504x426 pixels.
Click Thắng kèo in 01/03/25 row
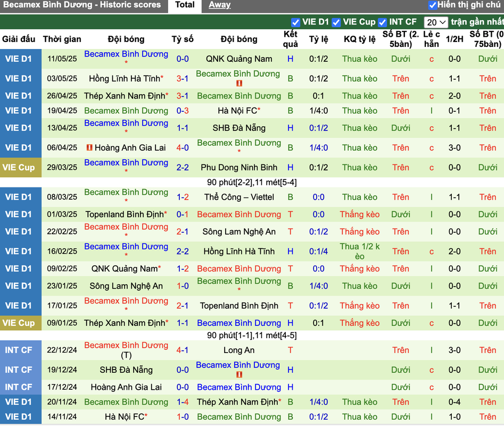[x=360, y=215]
